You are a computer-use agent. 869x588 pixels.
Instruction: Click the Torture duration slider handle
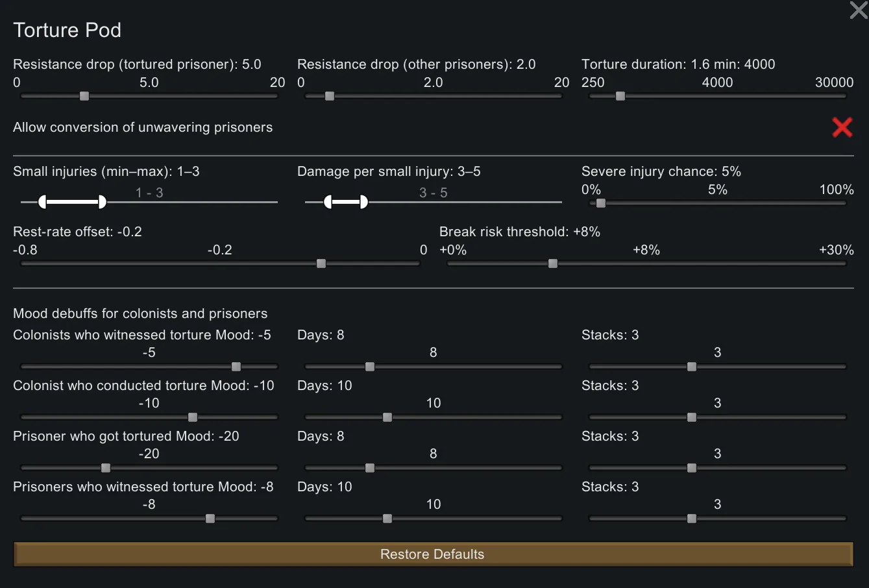point(620,96)
